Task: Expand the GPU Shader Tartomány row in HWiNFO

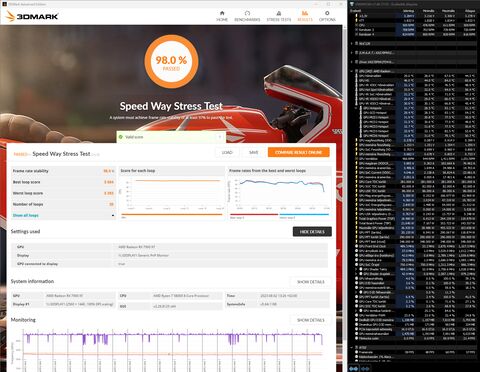Action: point(356,269)
